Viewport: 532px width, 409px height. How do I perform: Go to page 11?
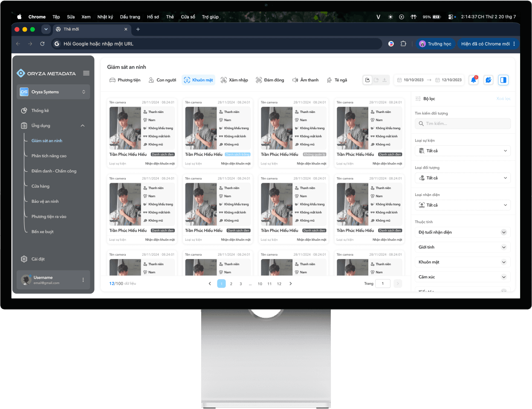[269, 284]
